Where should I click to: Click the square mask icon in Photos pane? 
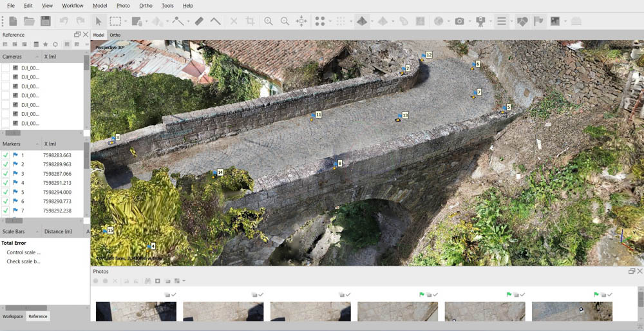(x=157, y=281)
